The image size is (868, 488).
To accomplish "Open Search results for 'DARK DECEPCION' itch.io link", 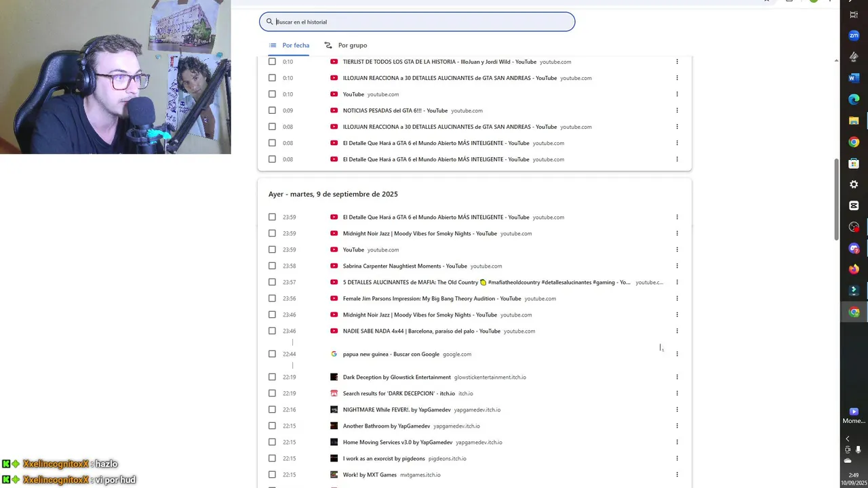I will point(399,393).
